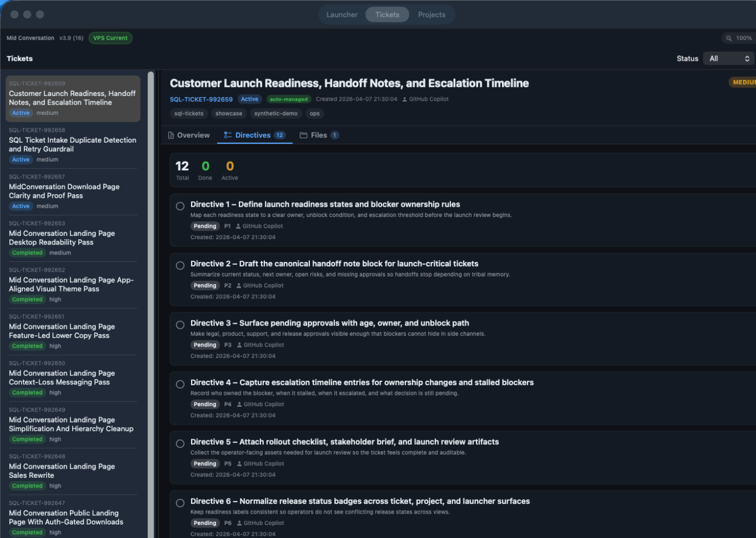Viewport: 756px width, 538px height.
Task: Open the Status filter dropdown
Action: click(729, 58)
